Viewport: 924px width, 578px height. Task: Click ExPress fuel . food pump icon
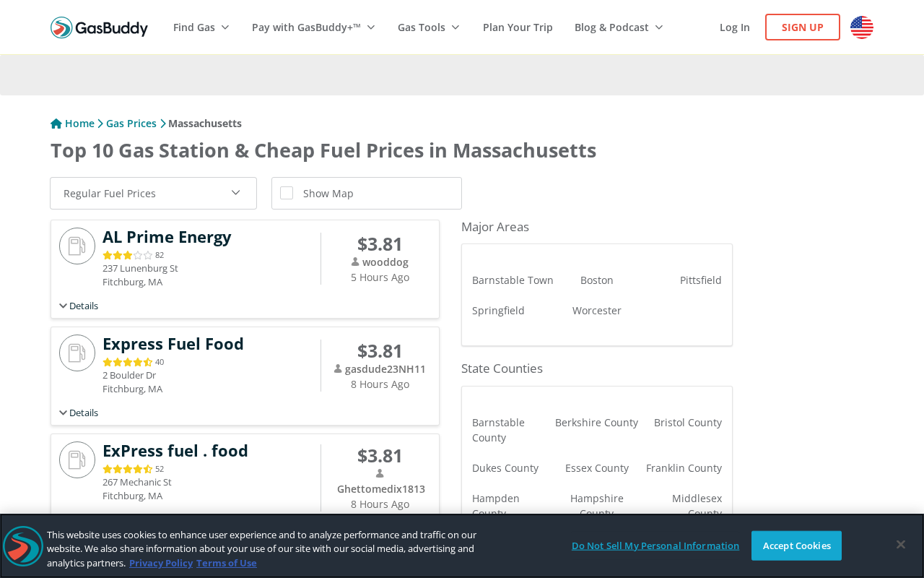77,460
